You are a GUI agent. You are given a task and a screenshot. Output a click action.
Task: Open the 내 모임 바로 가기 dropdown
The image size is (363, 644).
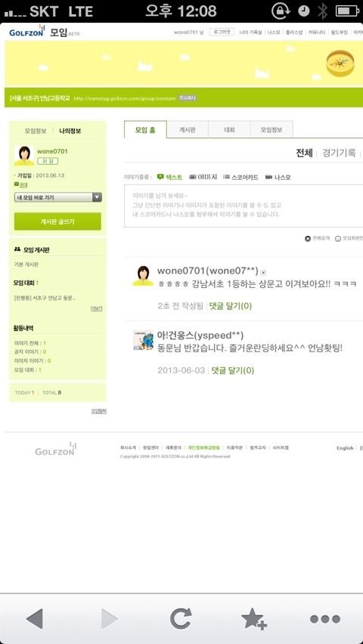point(57,197)
